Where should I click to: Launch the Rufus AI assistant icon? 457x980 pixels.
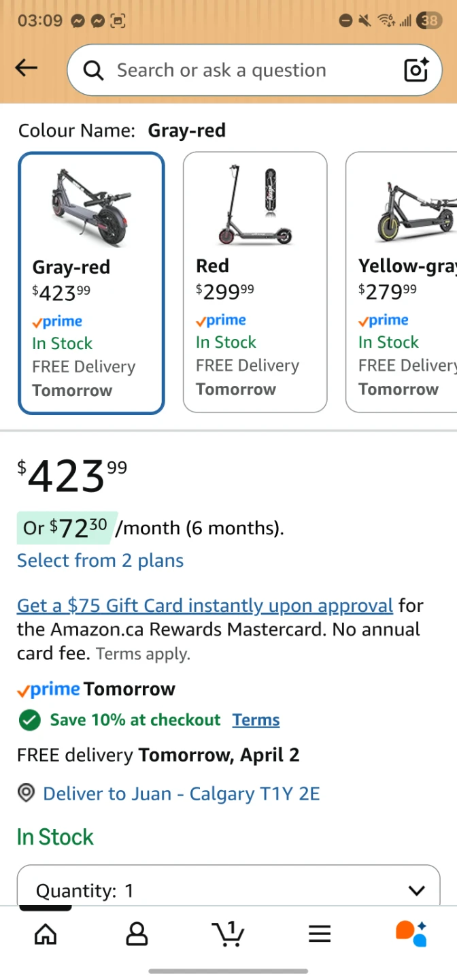coord(411,933)
